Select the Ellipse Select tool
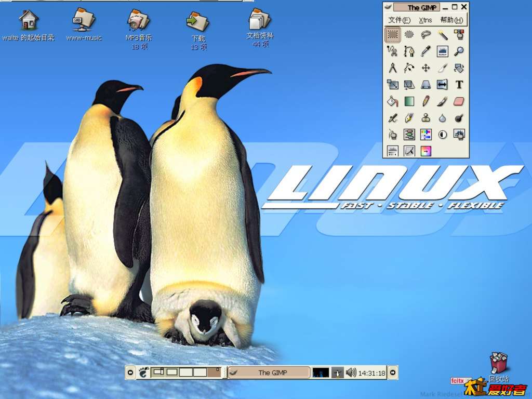532x399 pixels. 409,35
